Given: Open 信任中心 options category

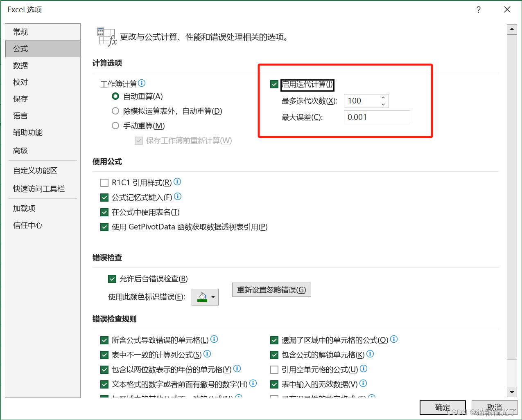Looking at the screenshot, I should pos(43,225).
